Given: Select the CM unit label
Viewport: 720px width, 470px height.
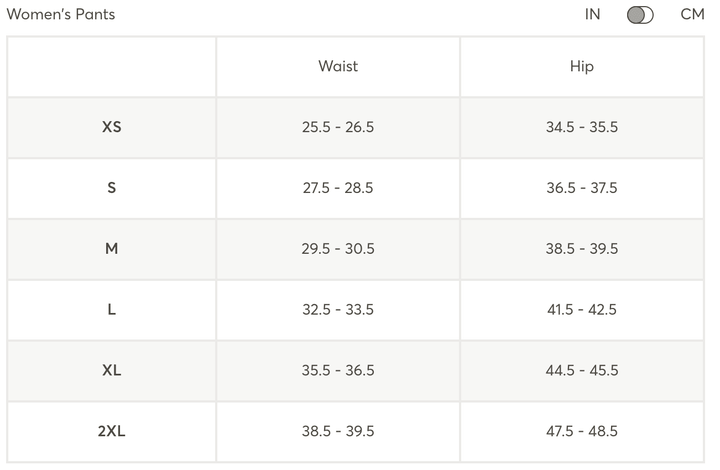Looking at the screenshot, I should 692,15.
